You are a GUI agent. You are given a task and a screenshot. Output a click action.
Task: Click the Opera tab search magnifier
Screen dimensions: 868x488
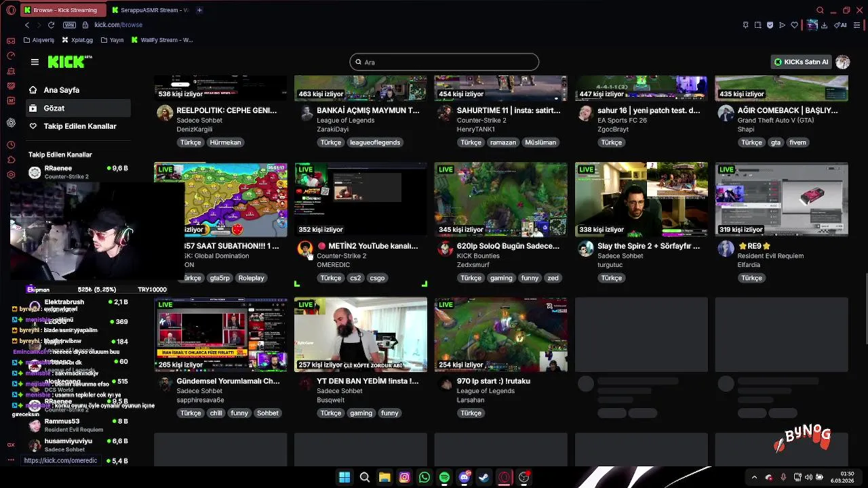click(x=820, y=10)
